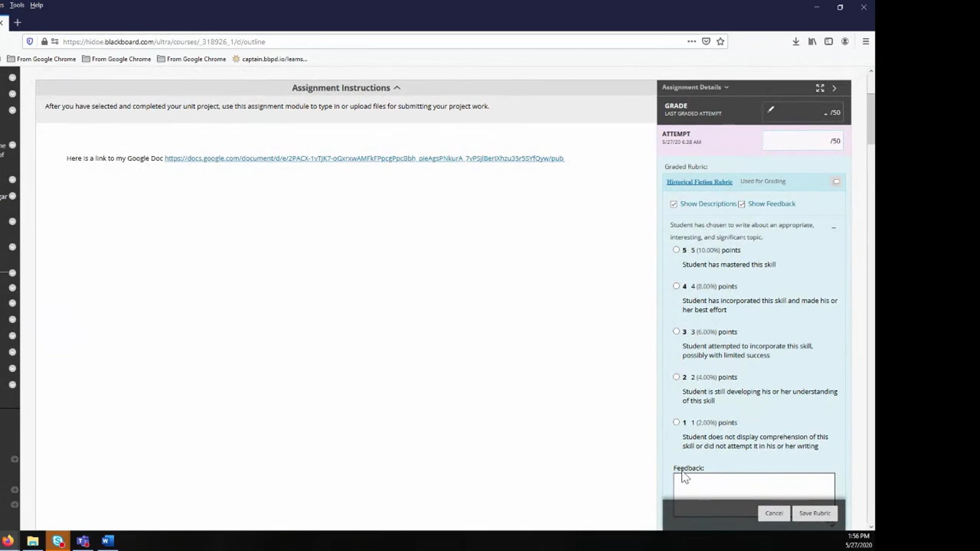Open Firefox hamburger menu
The image size is (980, 551).
[x=866, y=42]
